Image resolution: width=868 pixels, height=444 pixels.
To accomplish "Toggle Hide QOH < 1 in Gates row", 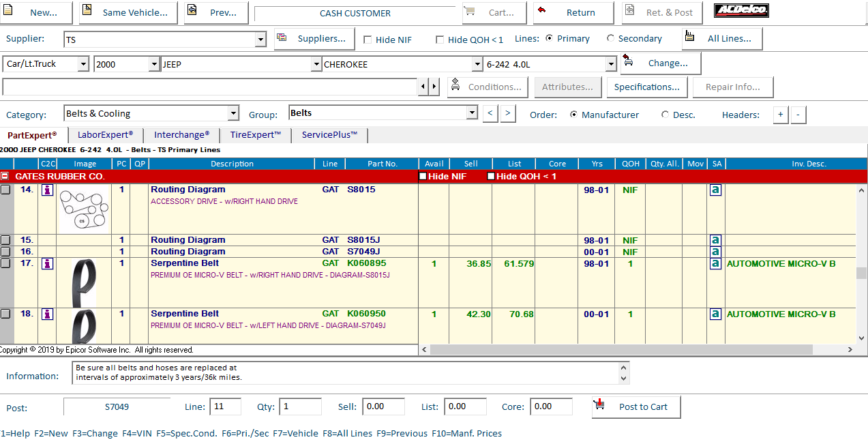I will coord(491,177).
